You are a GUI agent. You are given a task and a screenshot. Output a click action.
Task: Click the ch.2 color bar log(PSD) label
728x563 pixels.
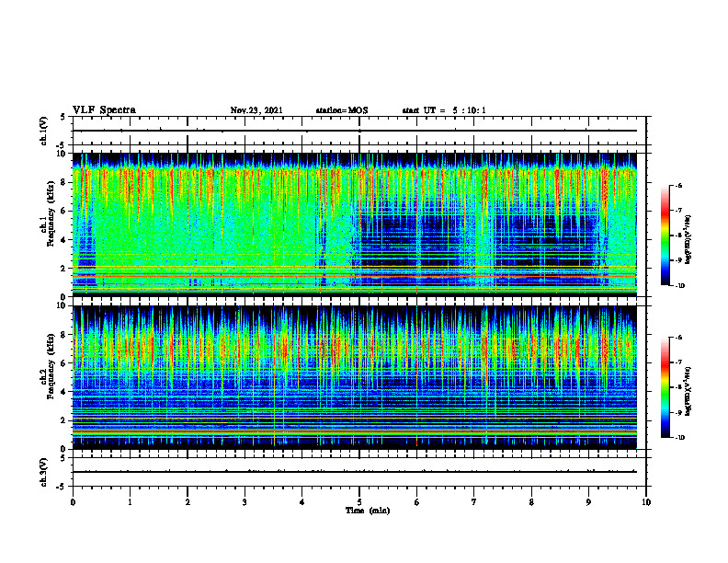point(688,391)
